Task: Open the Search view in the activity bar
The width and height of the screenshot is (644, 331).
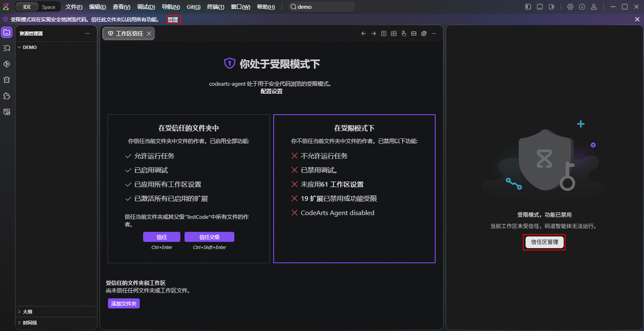Action: pos(7,48)
